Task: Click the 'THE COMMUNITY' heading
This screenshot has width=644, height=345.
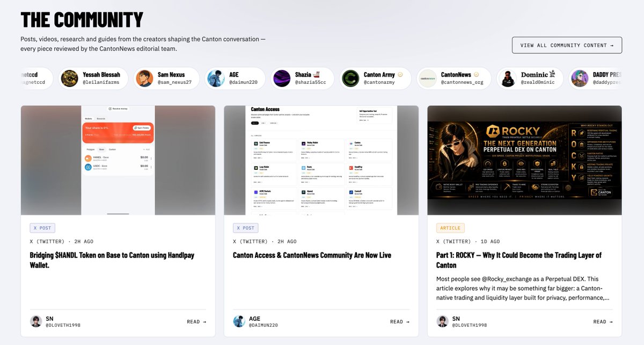Action: tap(82, 19)
